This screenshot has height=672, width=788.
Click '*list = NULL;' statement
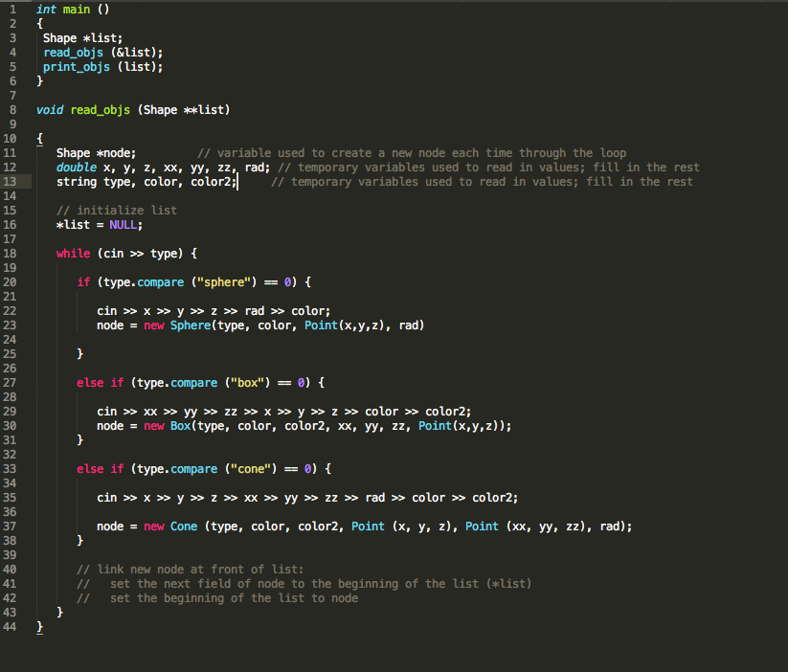pos(100,225)
